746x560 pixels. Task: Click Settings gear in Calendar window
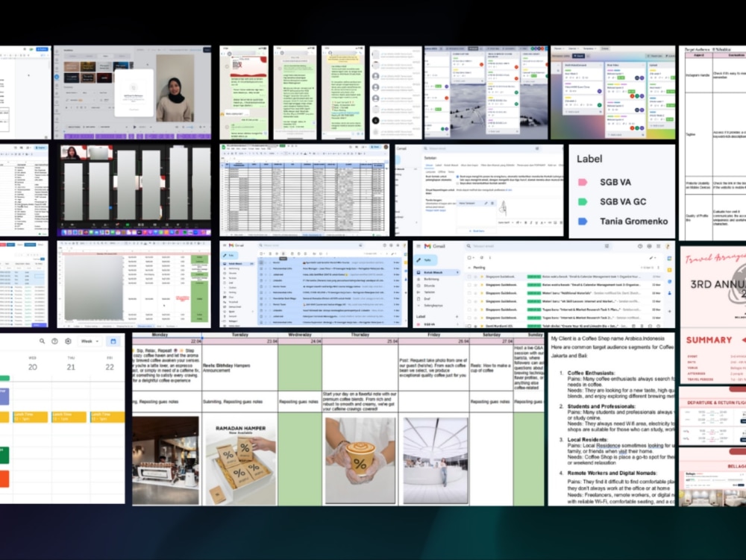click(x=68, y=341)
